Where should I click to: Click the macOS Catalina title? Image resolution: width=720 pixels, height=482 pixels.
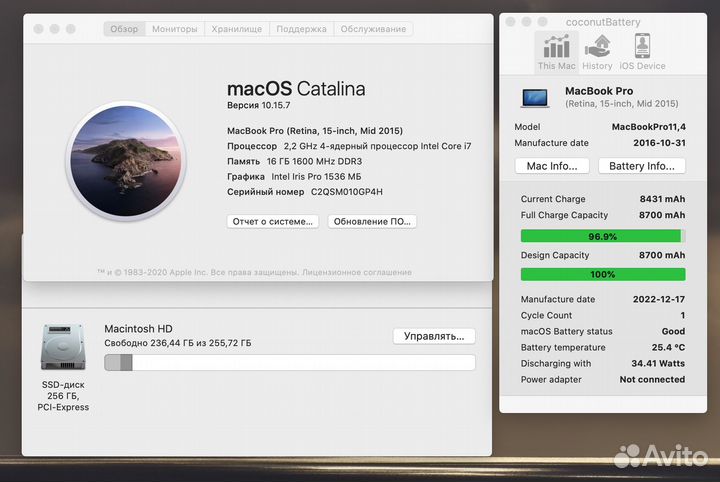[296, 89]
